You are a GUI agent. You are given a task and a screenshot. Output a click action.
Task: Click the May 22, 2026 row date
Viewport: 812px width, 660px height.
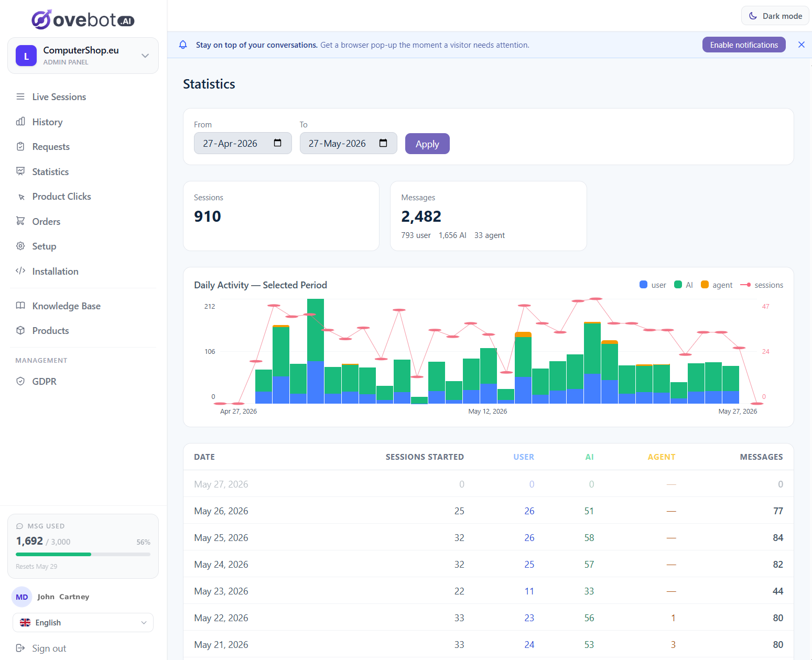coord(221,618)
